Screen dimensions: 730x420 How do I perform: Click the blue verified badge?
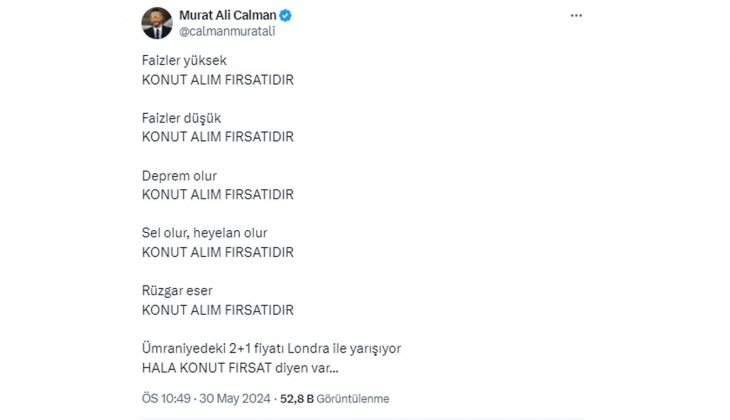(284, 16)
